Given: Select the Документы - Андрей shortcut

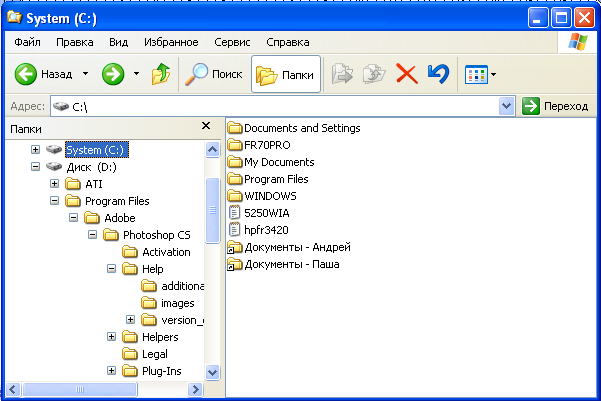Looking at the screenshot, I should point(289,247).
